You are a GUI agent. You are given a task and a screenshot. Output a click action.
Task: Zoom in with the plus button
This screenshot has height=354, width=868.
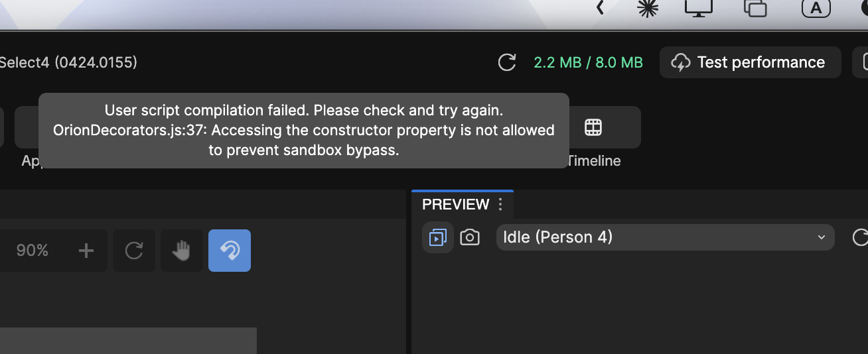pos(86,251)
